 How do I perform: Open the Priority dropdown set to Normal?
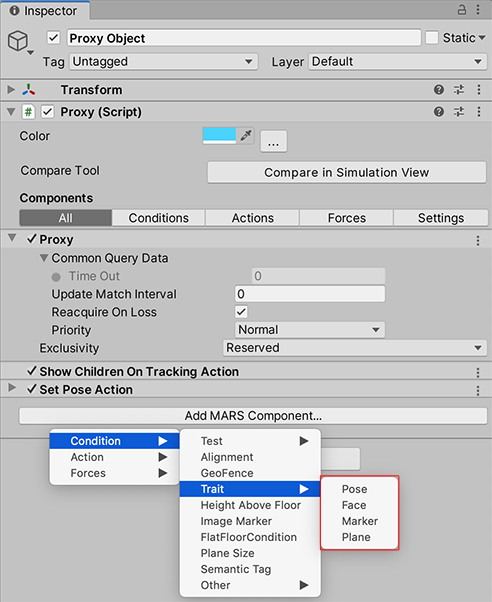click(310, 330)
